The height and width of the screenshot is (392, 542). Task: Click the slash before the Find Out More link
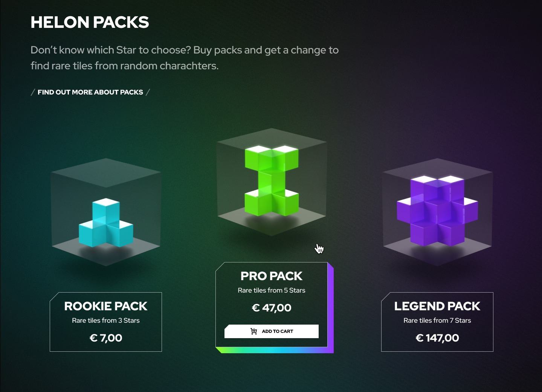pos(33,92)
